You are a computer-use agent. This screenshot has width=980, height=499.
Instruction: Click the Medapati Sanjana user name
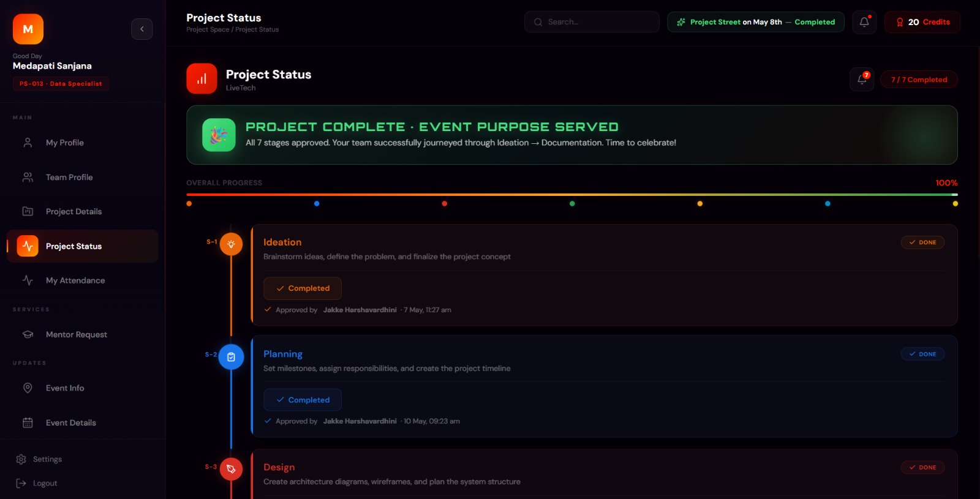52,66
